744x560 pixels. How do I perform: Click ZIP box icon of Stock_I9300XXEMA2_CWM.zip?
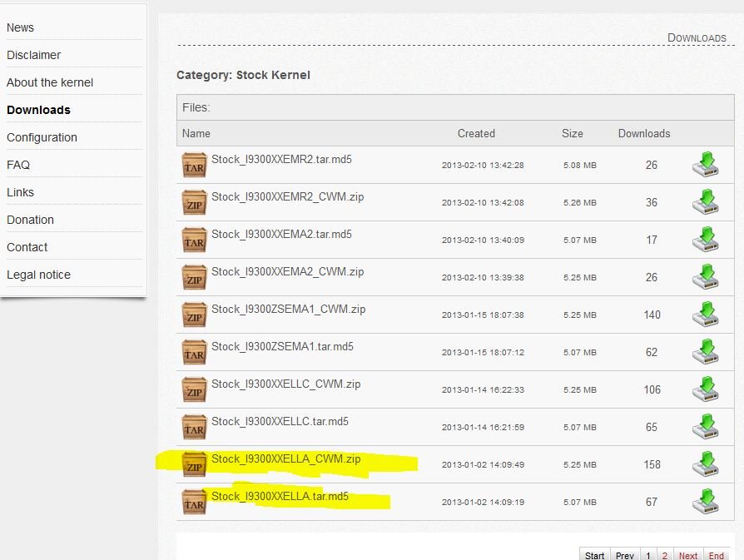pos(195,277)
